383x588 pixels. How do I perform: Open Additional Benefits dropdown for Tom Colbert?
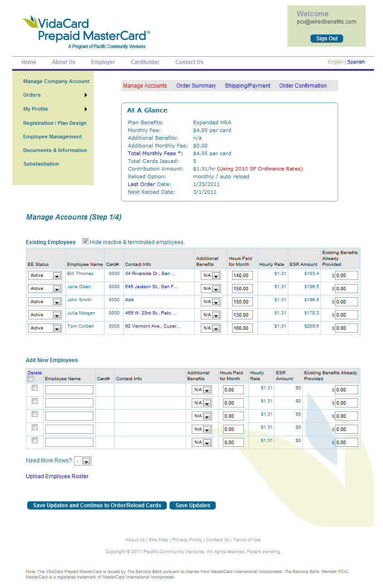(211, 328)
